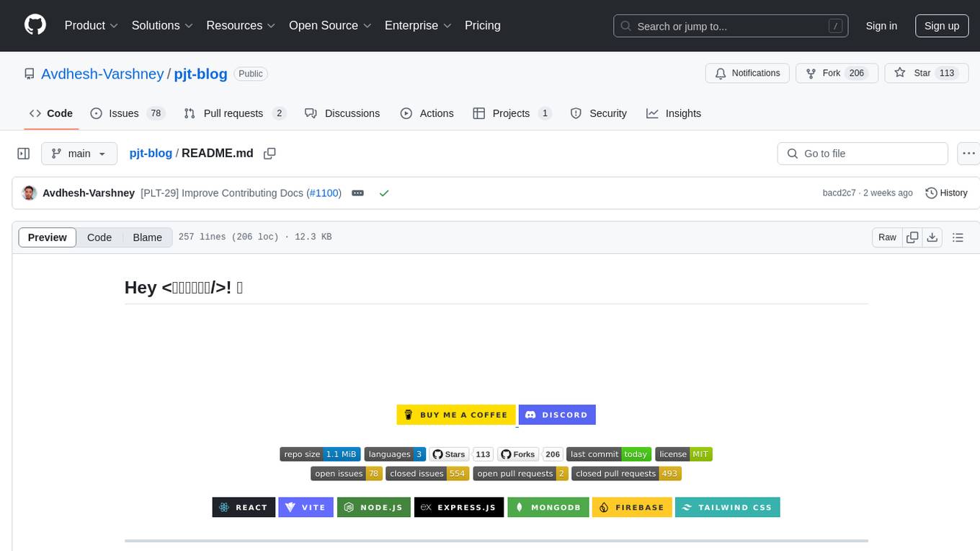Screen dimensions: 980x551
Task: View the commit status checkmark
Action: click(x=384, y=193)
